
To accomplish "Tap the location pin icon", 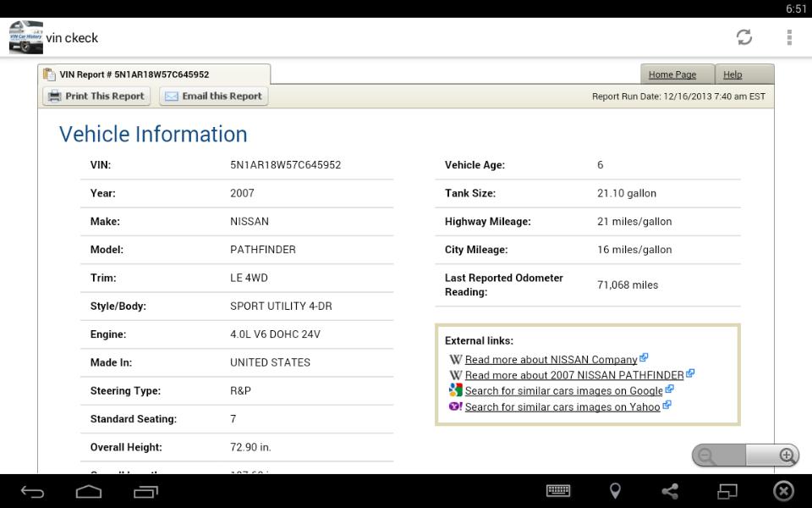I will point(615,491).
